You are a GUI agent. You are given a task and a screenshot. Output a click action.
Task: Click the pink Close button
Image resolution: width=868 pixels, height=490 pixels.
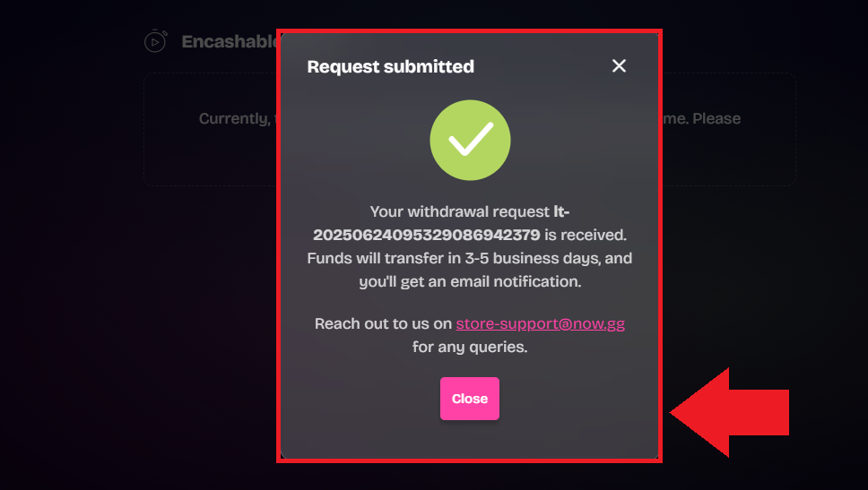tap(470, 399)
